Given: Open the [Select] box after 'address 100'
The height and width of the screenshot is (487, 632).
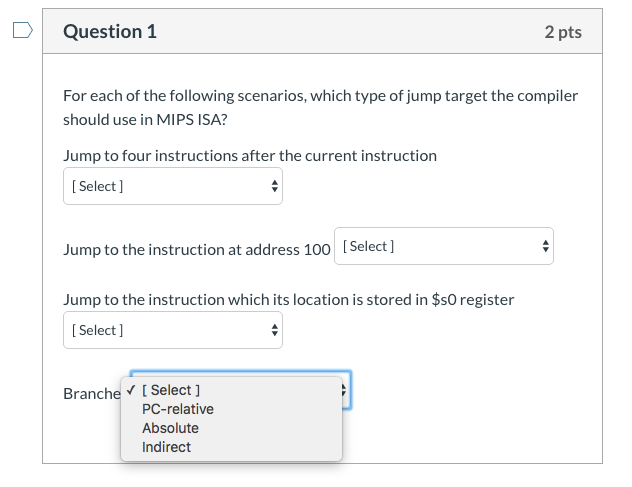Looking at the screenshot, I should click(x=443, y=246).
